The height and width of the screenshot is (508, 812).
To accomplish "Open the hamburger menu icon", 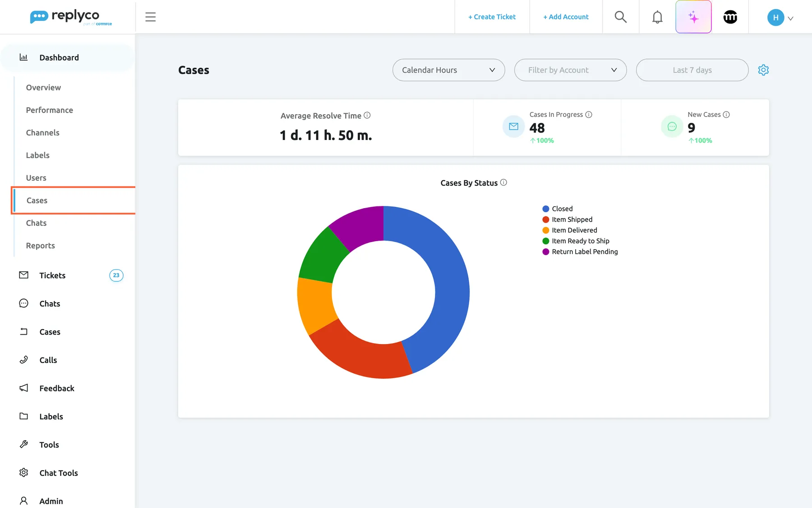I will pos(150,17).
